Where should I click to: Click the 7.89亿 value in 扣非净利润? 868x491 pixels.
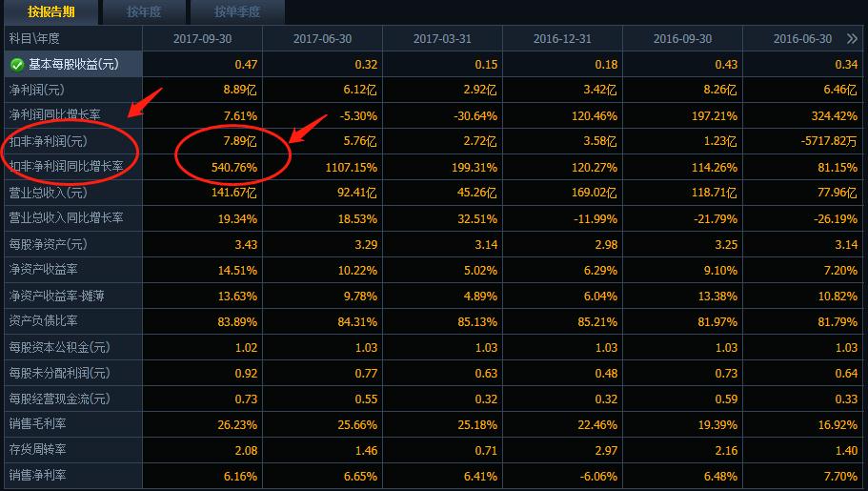click(240, 141)
